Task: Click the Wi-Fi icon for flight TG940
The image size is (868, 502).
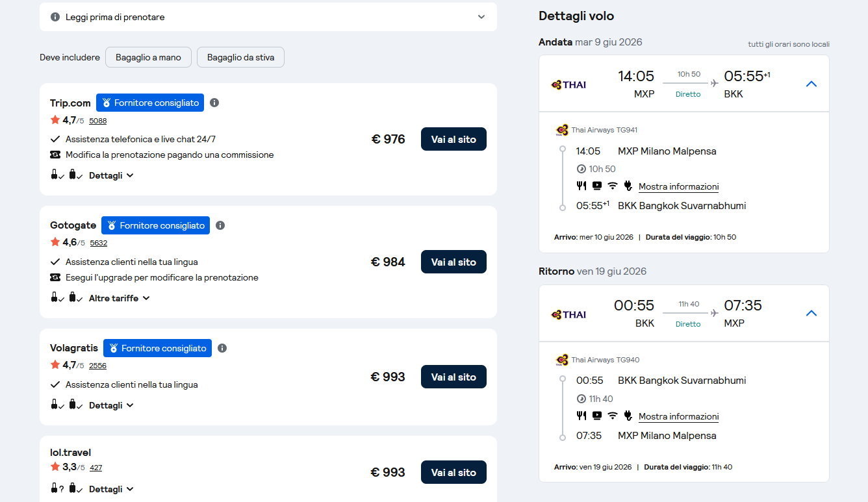Action: click(613, 416)
